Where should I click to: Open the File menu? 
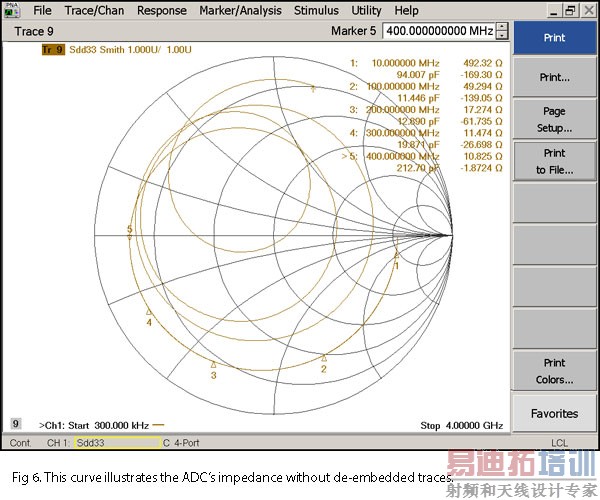42,10
